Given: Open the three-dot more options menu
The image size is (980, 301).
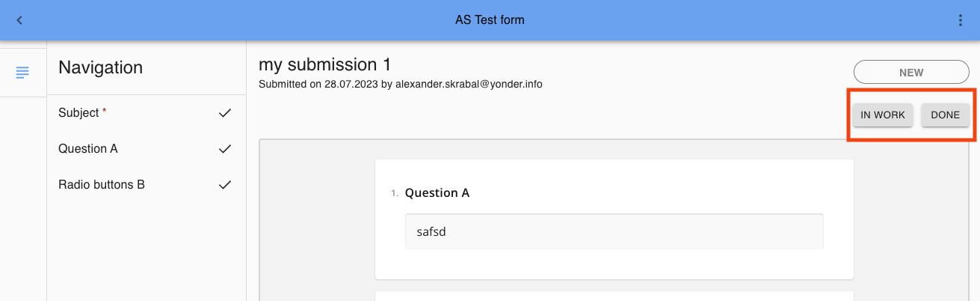Looking at the screenshot, I should [961, 20].
